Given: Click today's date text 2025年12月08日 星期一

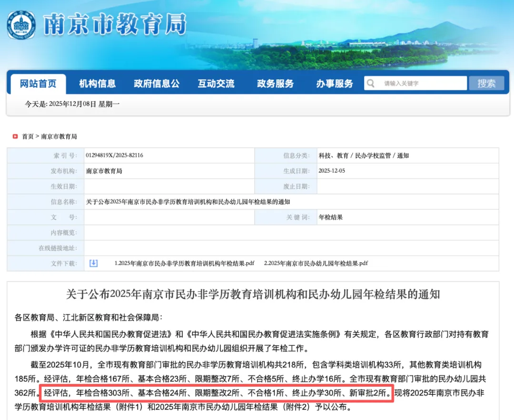Looking at the screenshot, I should click(x=84, y=104).
